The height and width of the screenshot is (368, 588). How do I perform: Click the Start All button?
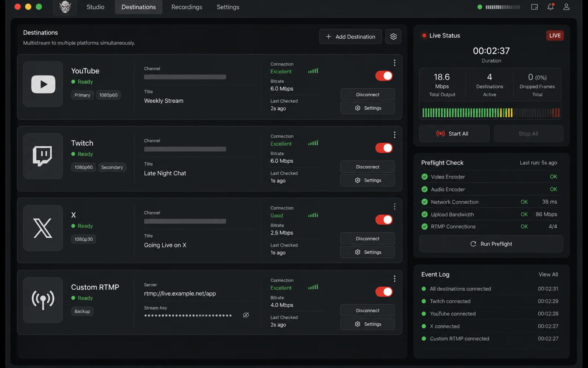click(x=454, y=134)
